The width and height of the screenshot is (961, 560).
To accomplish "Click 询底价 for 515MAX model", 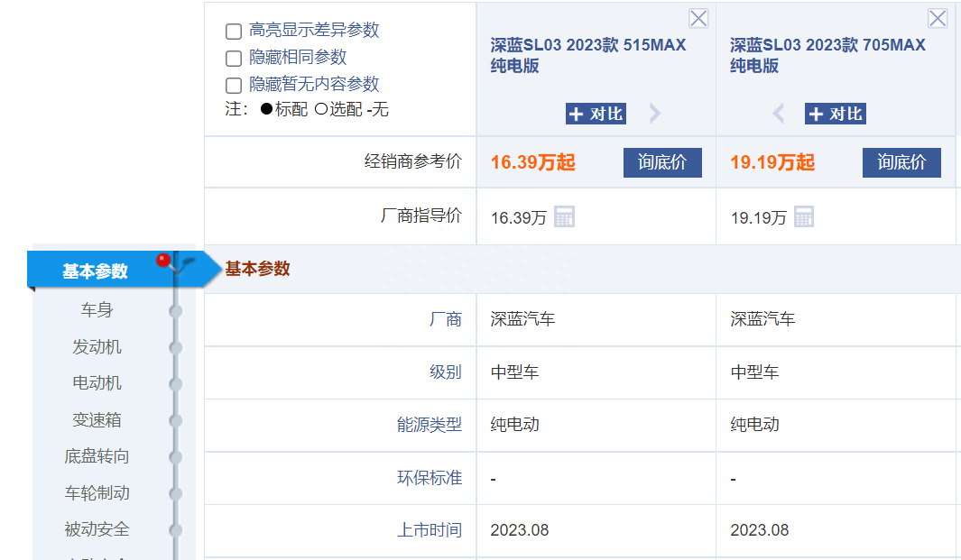I will (x=662, y=162).
